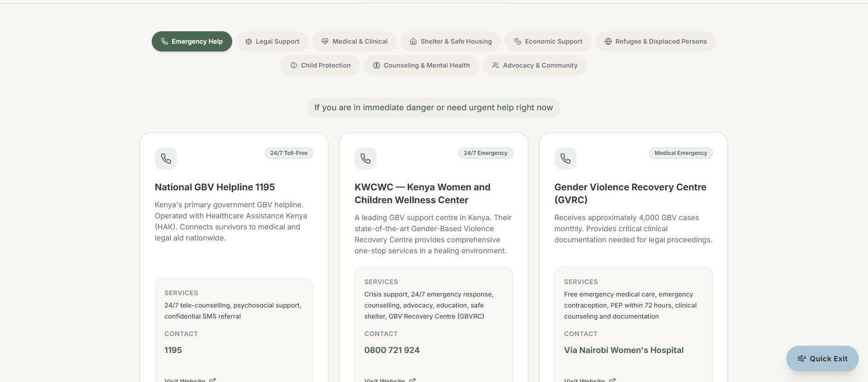Select the Child Protection tab
This screenshot has width=868, height=382.
point(320,65)
